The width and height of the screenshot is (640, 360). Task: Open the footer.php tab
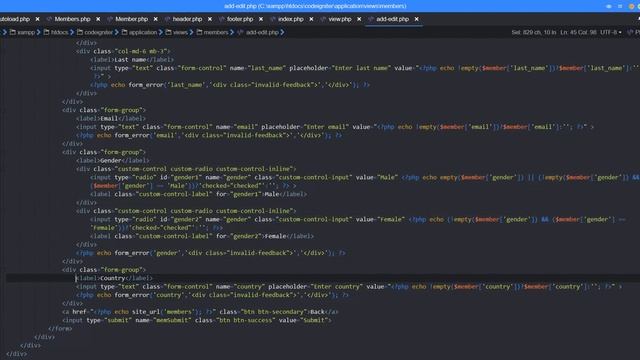[x=240, y=19]
